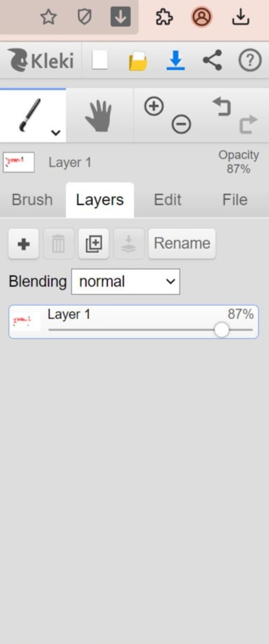Share the image via share icon
The height and width of the screenshot is (644, 269).
213,60
